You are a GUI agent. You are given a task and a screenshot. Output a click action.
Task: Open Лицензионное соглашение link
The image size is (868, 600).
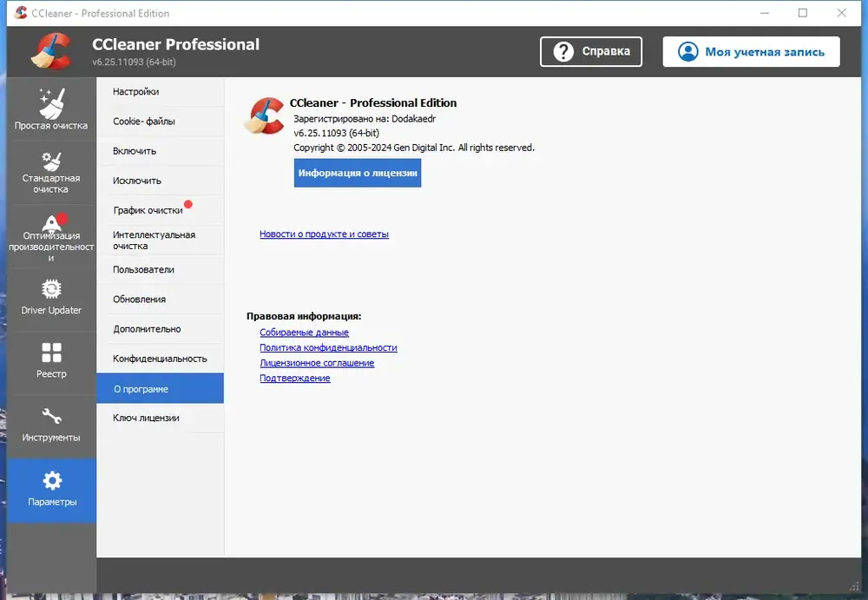(317, 363)
